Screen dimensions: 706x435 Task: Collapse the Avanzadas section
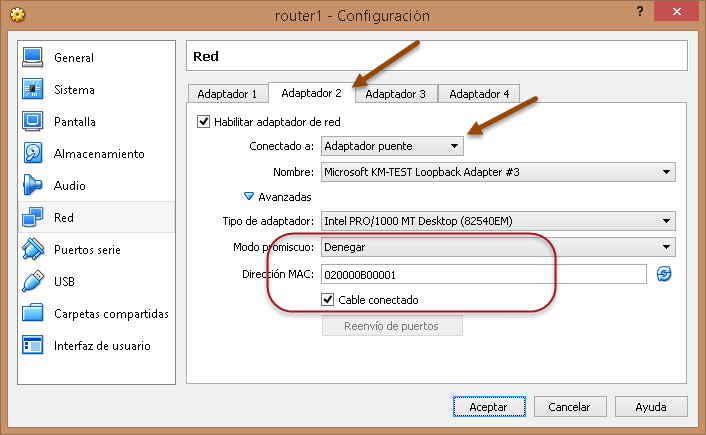click(x=250, y=197)
